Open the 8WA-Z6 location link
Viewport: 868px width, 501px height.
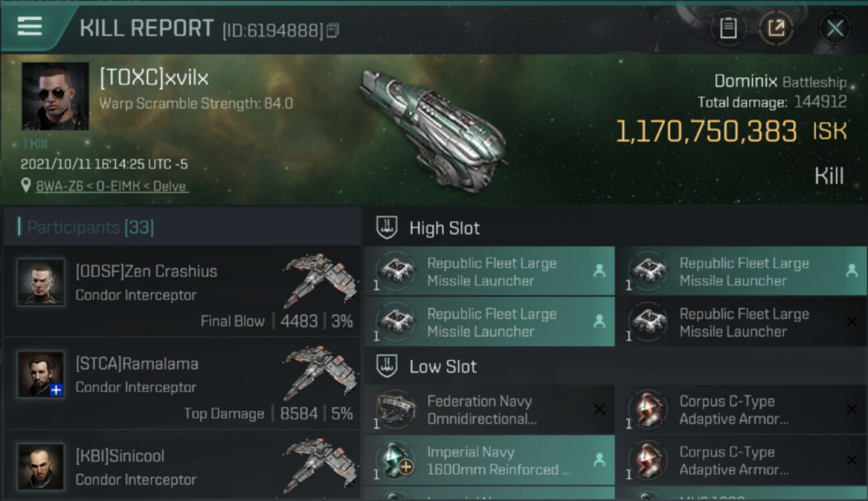[112, 186]
